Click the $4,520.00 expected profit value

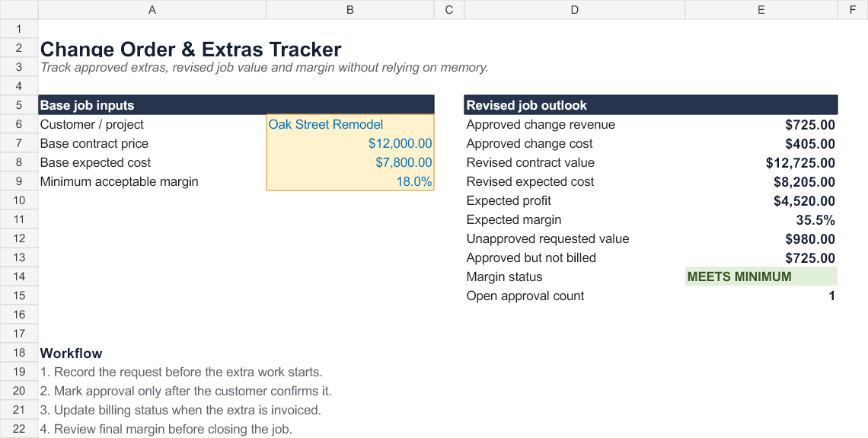804,201
